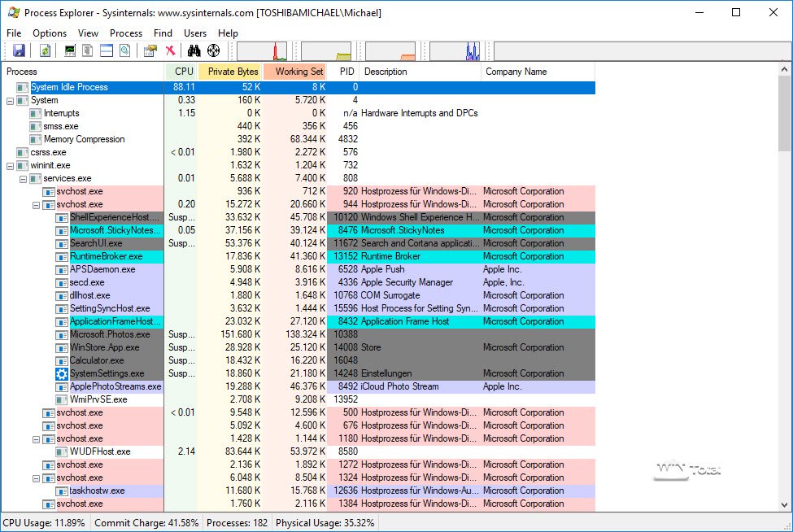
Task: Click the red X Kill Process icon
Action: [x=170, y=50]
